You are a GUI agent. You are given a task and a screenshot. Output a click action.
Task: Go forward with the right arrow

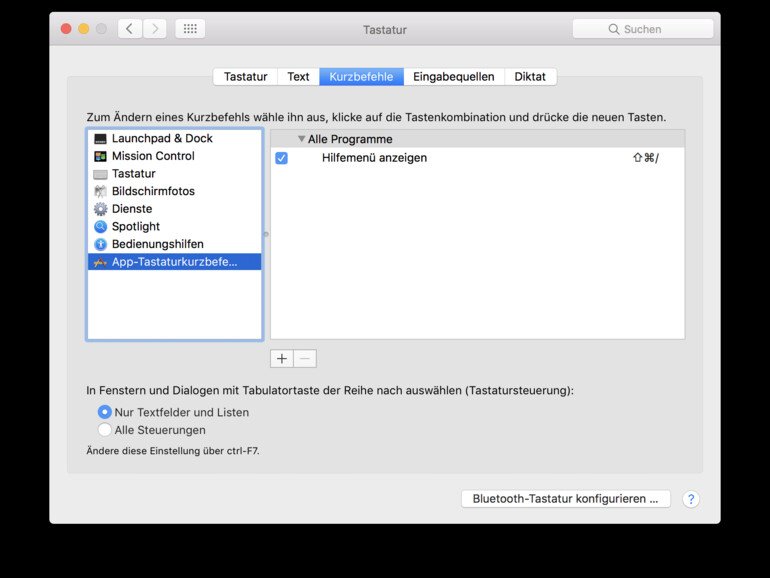(x=155, y=29)
